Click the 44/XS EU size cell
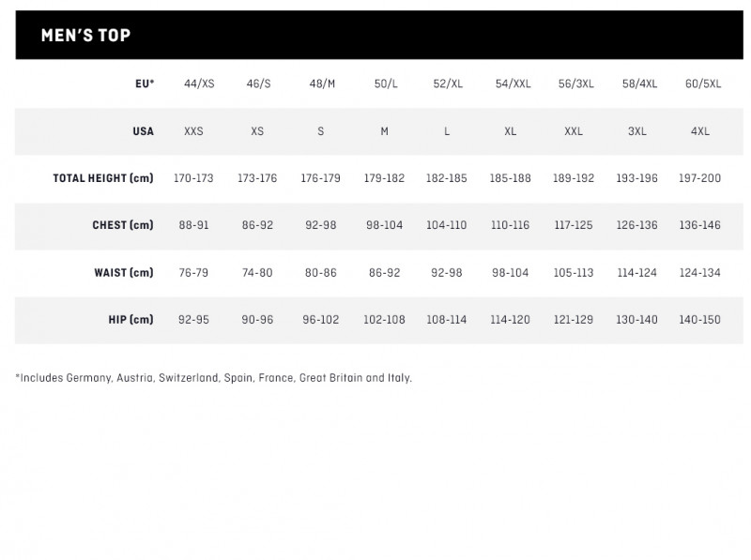Image resolution: width=751 pixels, height=560 pixels. point(199,83)
